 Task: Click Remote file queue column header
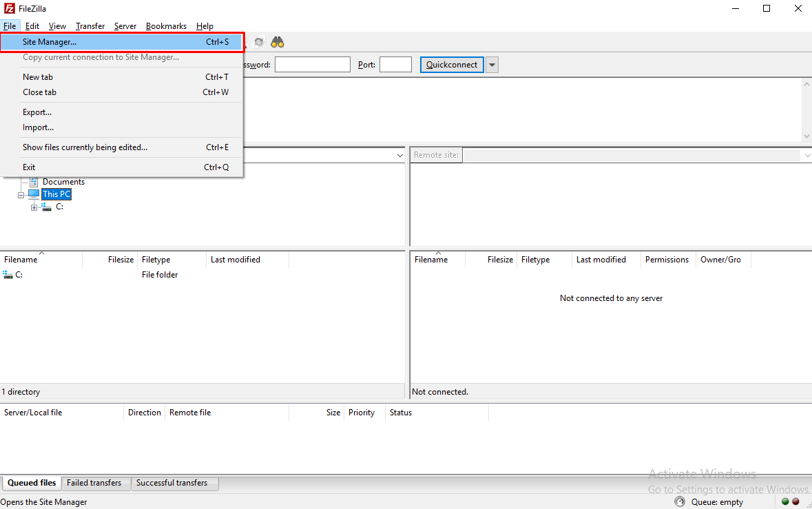click(x=227, y=413)
